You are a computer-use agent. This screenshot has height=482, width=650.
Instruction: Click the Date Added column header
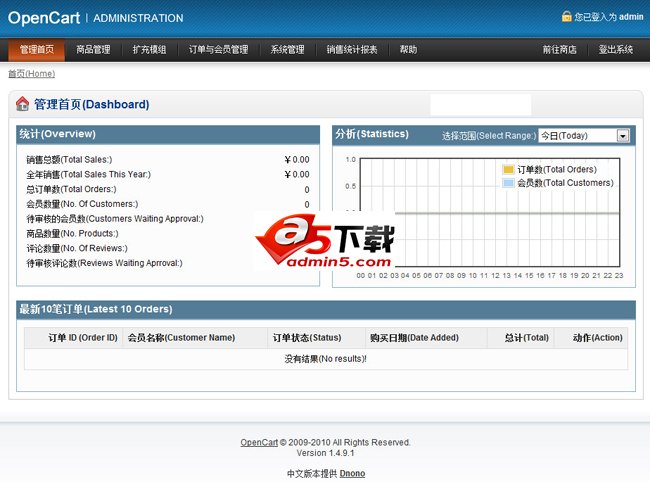[427, 338]
